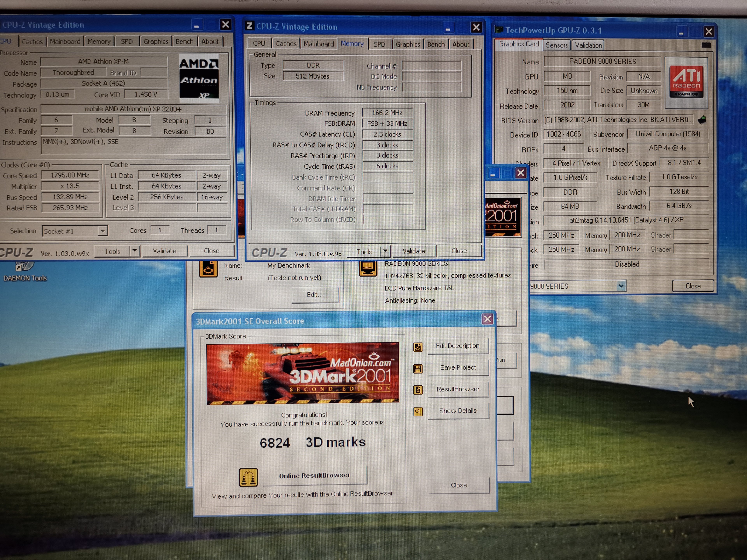Click the DRAM Frequency value field

[x=387, y=113]
